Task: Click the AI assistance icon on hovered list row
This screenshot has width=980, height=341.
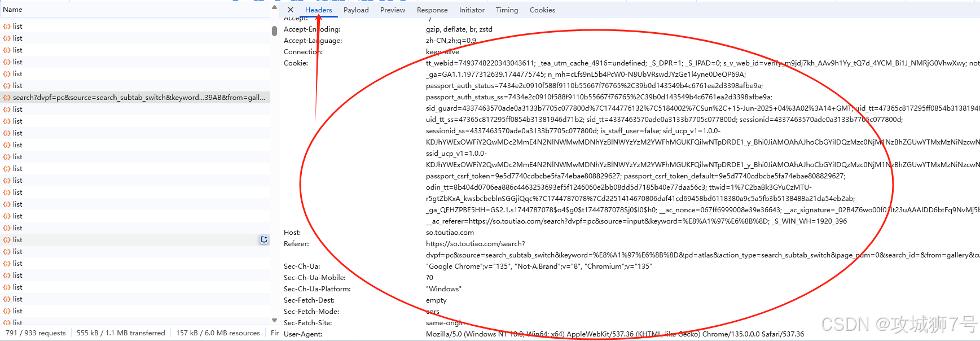Action: point(263,239)
